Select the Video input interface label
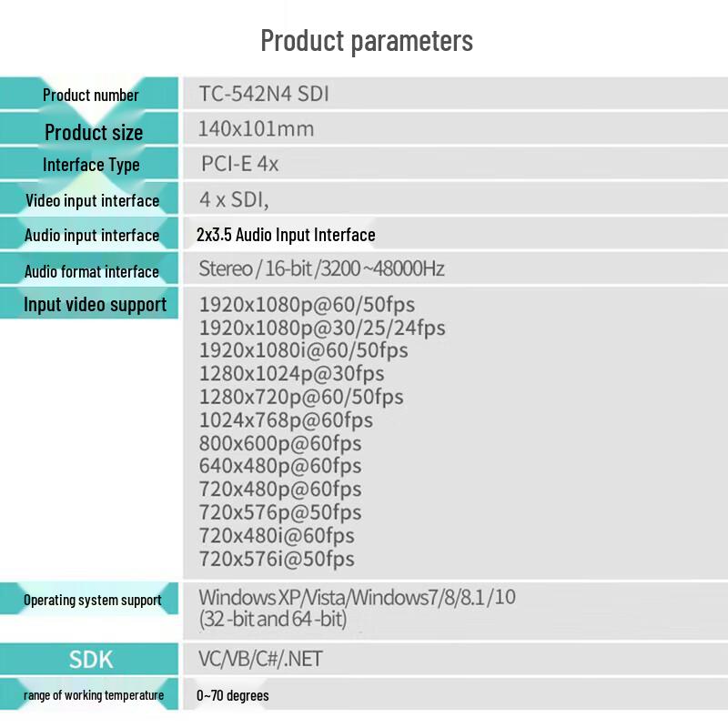 (93, 201)
